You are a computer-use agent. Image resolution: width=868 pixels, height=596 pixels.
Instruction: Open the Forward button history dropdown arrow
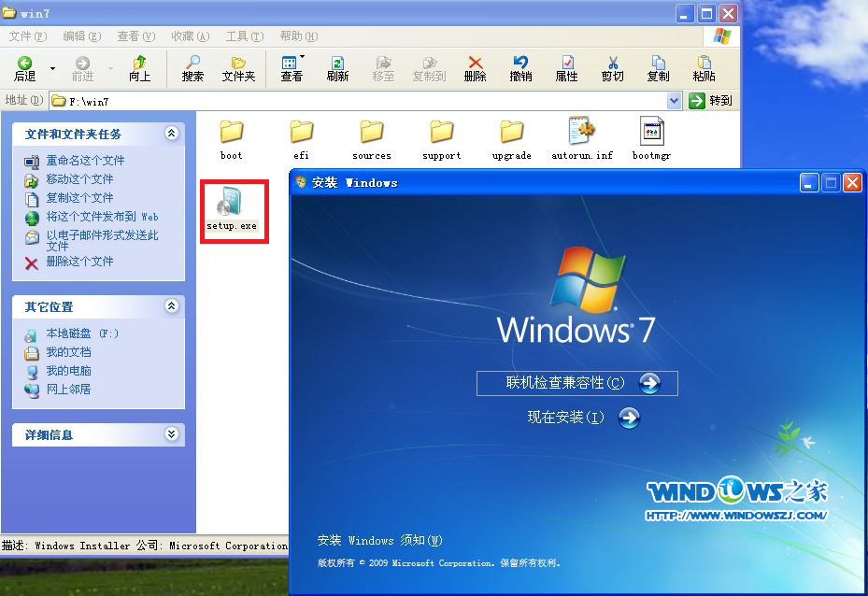click(x=110, y=68)
